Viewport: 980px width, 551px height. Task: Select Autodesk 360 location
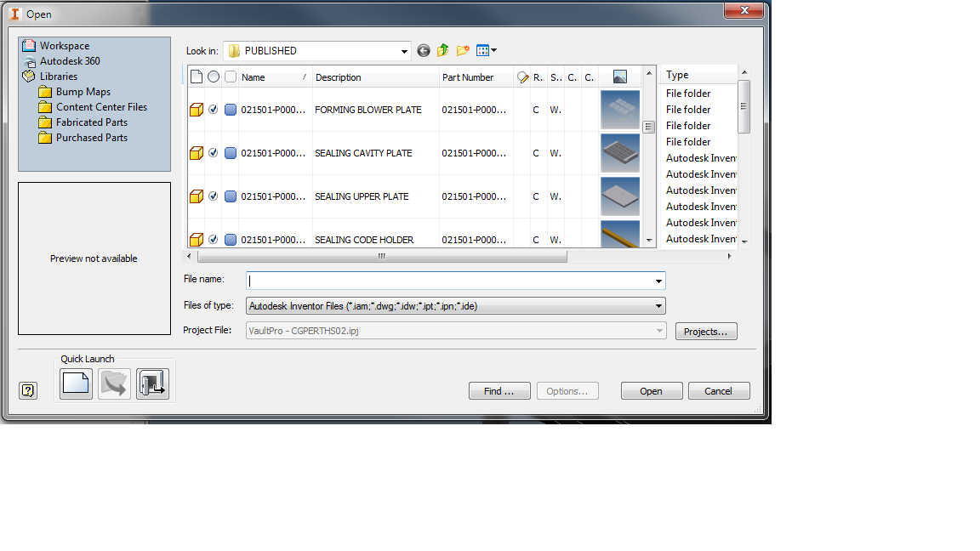[70, 61]
